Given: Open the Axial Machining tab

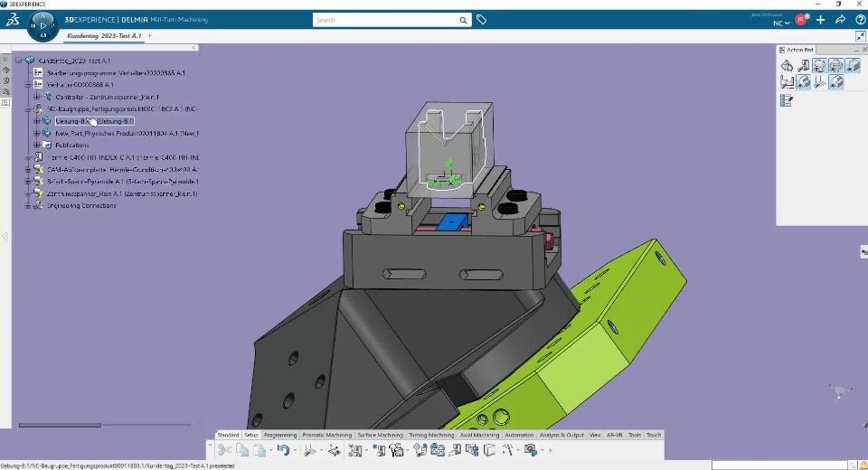Looking at the screenshot, I should [479, 435].
